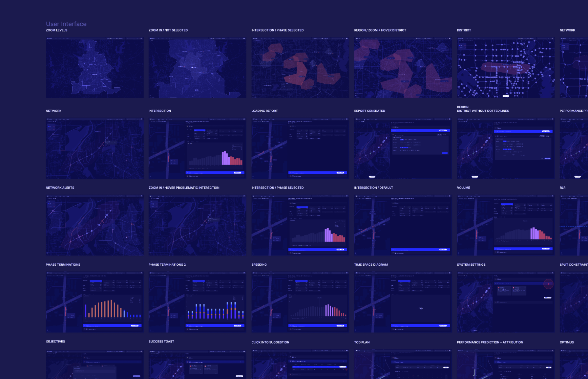Click the 'REGION / ZOOM + HOVER DISTRICT' label
This screenshot has height=379, width=588.
(380, 30)
